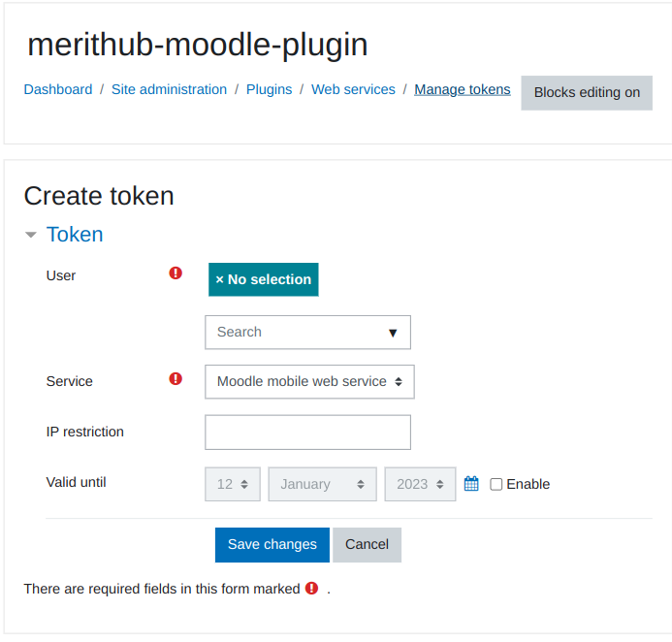Click the required-field icon beside Service

tap(176, 379)
